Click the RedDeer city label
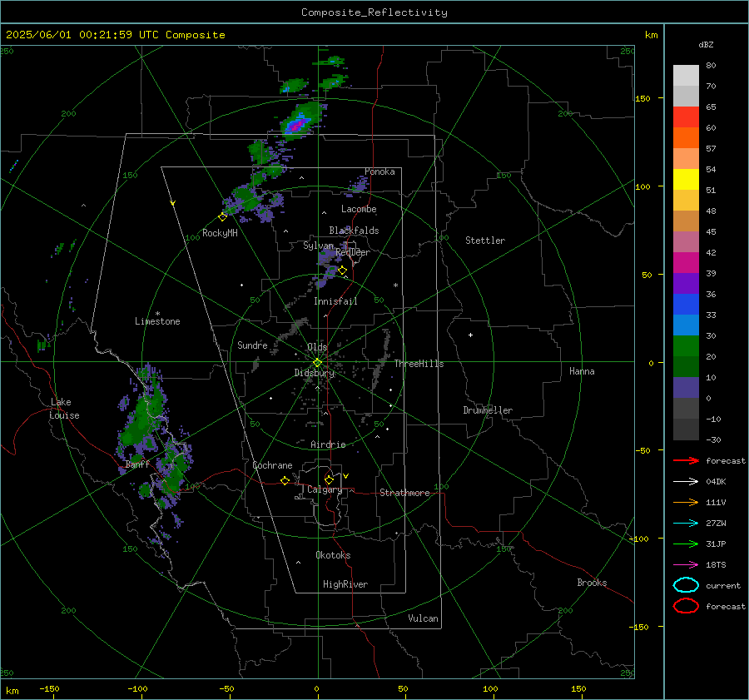Screen dimensions: 749x700 point(353,252)
